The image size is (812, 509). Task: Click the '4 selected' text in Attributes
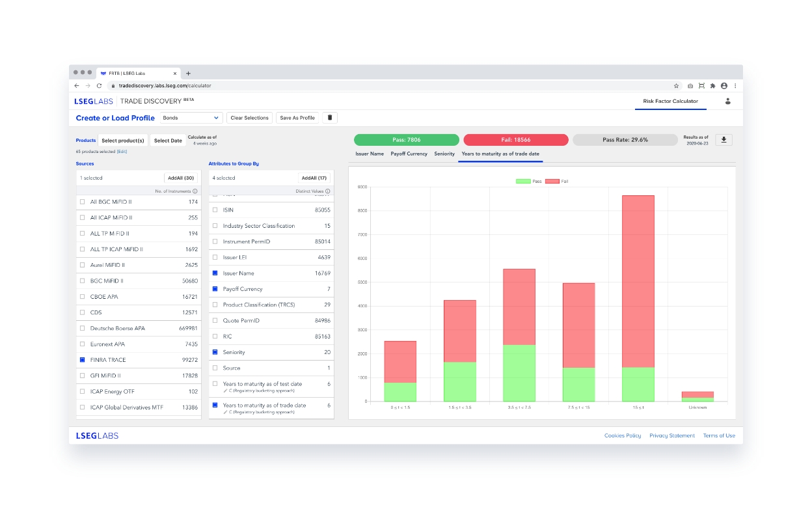click(x=224, y=178)
